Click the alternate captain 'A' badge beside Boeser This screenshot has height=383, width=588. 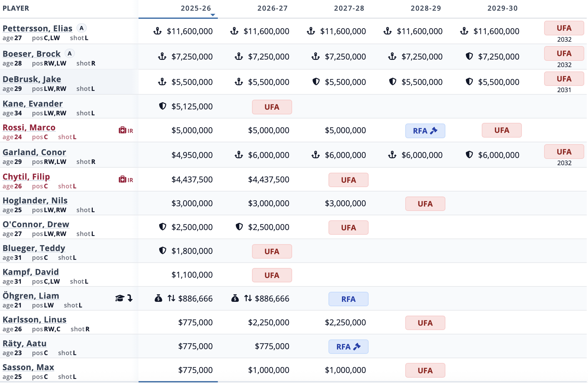coord(70,54)
